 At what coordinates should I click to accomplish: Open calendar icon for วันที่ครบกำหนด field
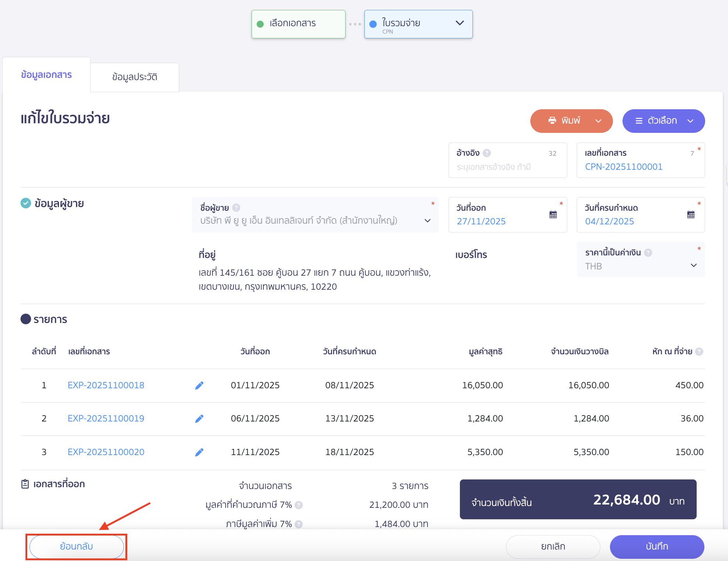coord(691,215)
